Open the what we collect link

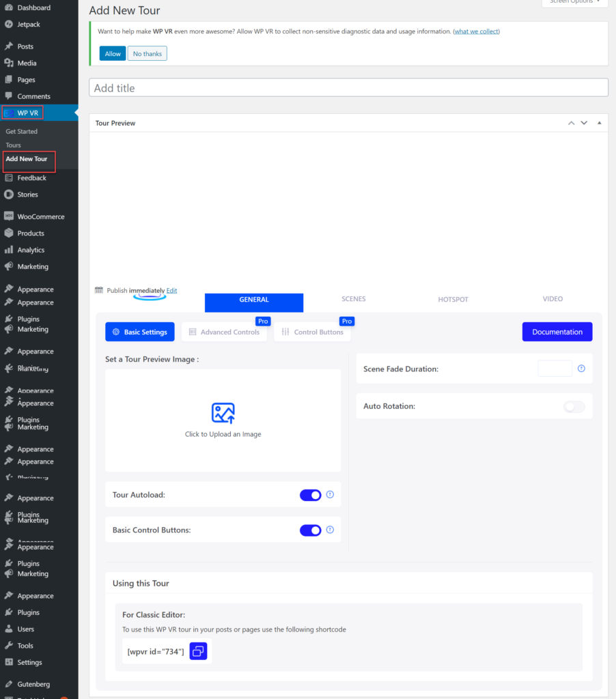477,31
